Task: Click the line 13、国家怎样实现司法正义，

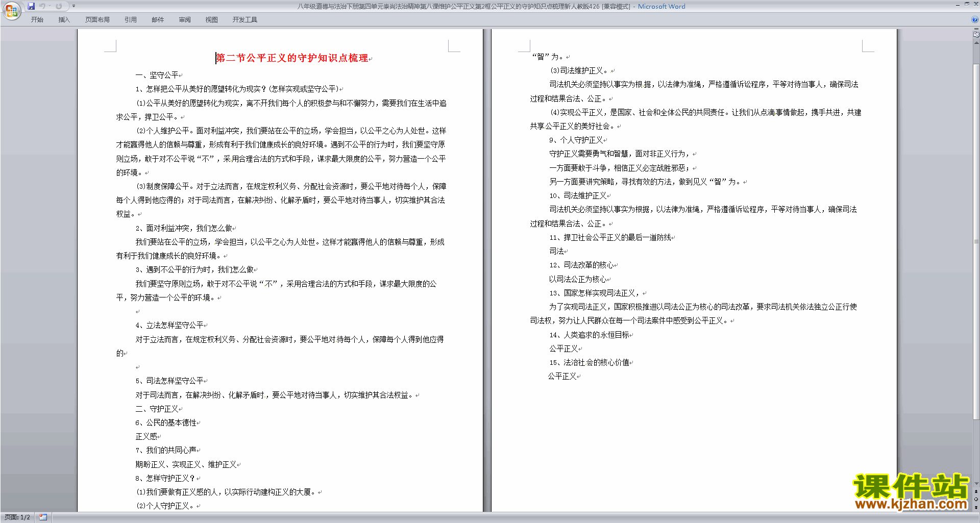Action: point(595,293)
